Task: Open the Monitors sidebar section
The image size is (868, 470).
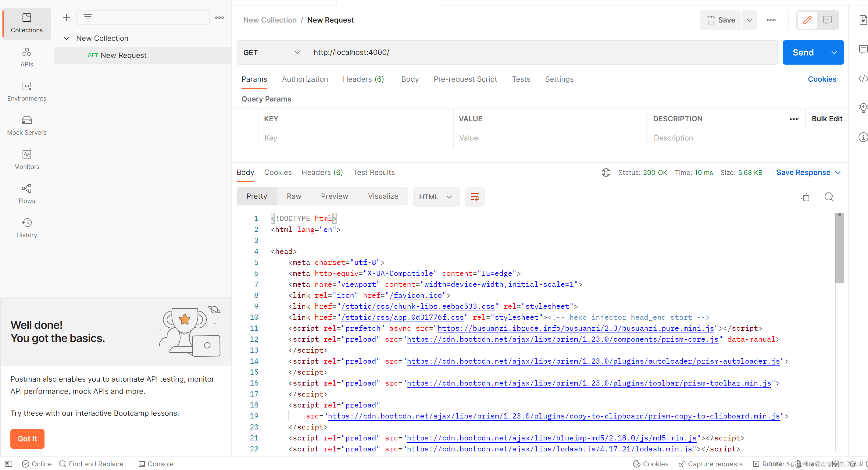Action: [x=27, y=160]
